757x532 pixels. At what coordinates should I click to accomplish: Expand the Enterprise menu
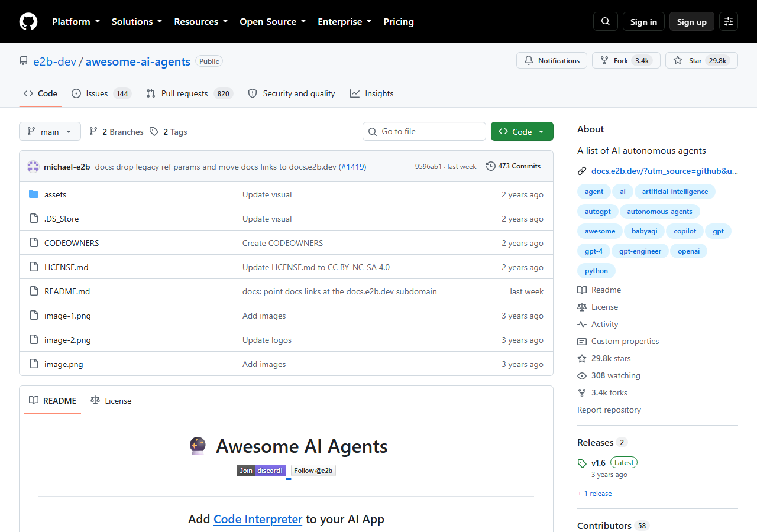click(345, 21)
